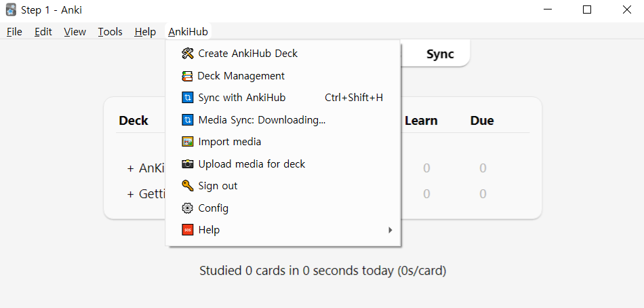
Task: Open the Edit menu
Action: coord(43,32)
